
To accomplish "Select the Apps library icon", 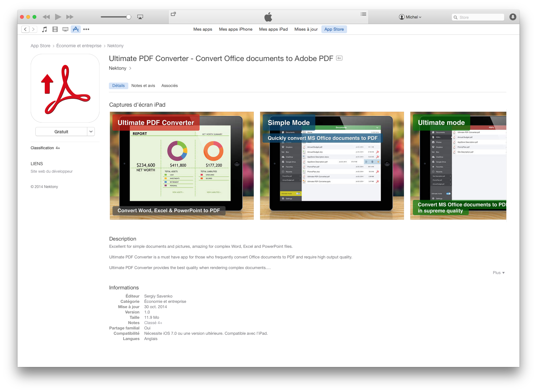I will [76, 29].
